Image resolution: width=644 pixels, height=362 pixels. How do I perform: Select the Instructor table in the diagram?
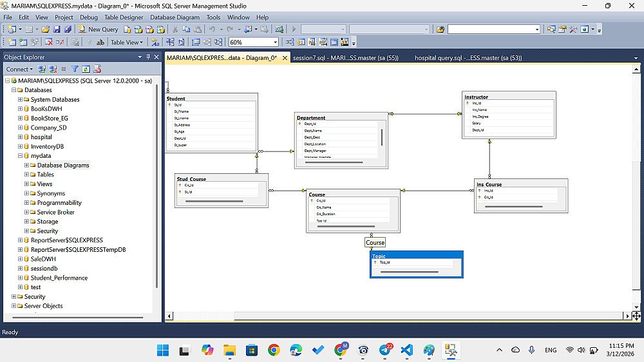coord(509,97)
